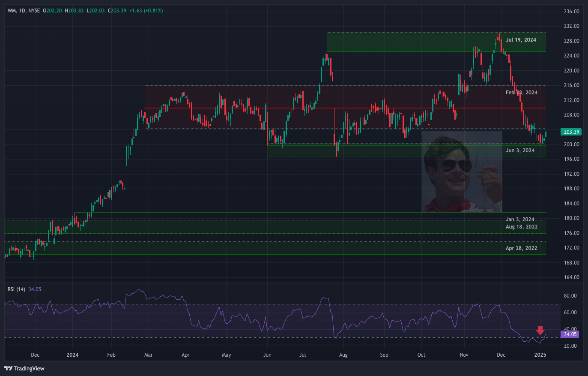Click the Jul 19, 2024 zone label

tap(521, 40)
